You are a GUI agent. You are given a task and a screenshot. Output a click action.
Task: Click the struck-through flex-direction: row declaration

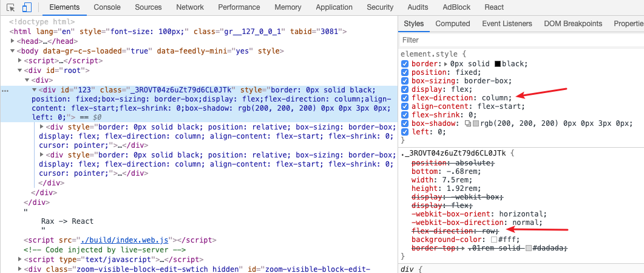(455, 231)
